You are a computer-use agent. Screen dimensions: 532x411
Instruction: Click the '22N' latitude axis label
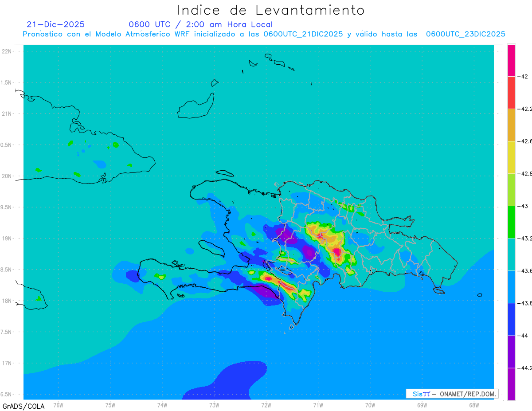(7, 51)
